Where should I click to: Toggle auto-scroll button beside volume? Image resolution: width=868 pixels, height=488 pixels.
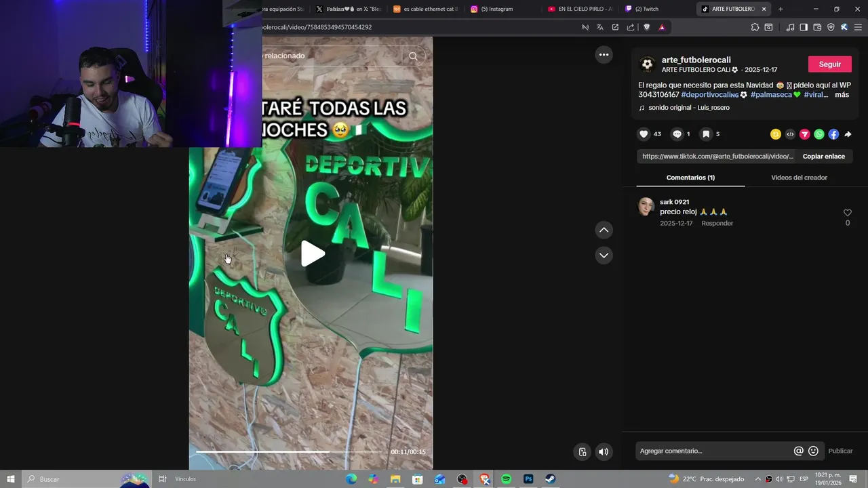tap(583, 451)
